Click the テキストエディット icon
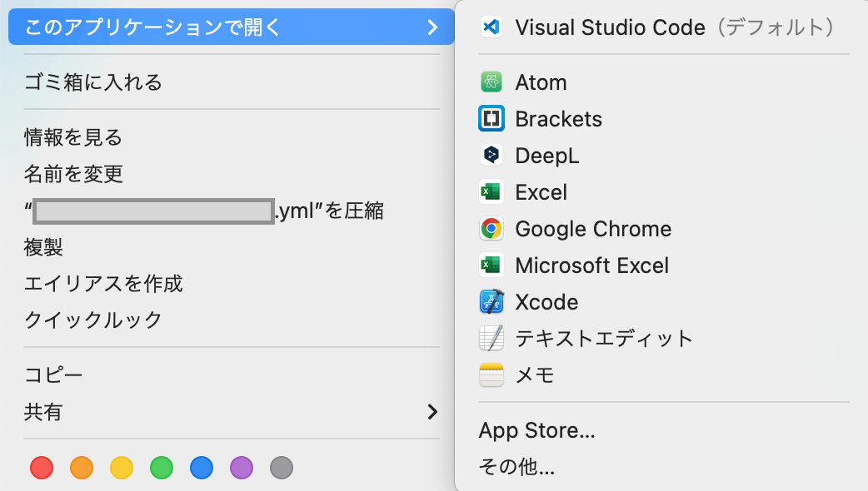Viewport: 868px width, 491px height. 491,339
